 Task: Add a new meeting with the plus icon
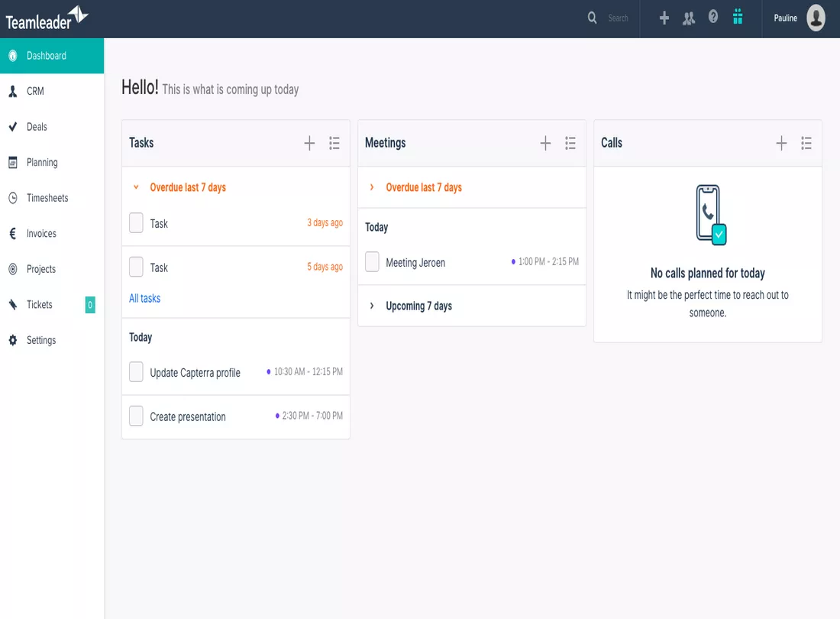click(545, 143)
